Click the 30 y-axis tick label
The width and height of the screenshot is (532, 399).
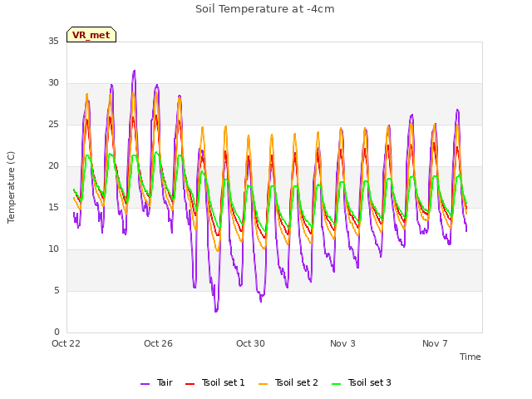(x=53, y=83)
